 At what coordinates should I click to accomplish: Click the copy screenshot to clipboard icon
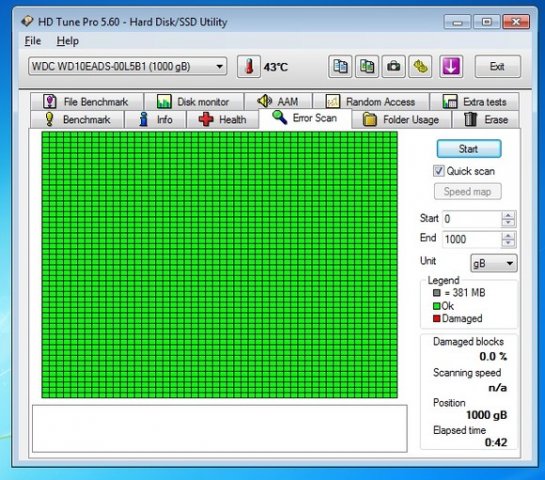coord(367,66)
